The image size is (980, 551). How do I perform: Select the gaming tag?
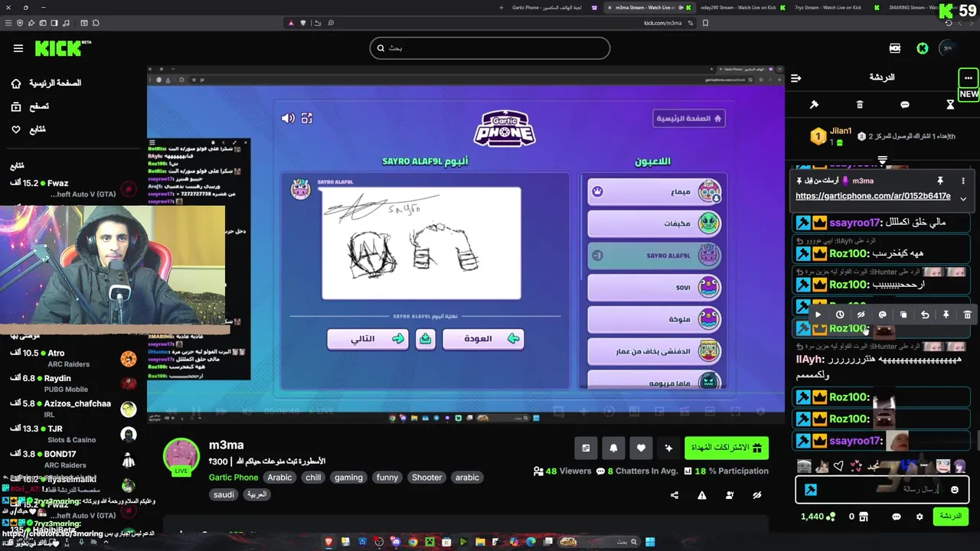(x=348, y=478)
